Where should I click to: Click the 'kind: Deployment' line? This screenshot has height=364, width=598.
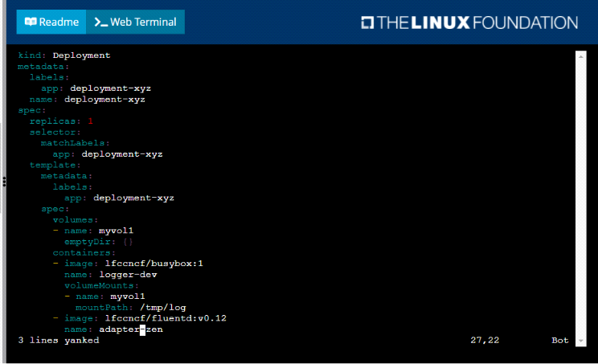pyautogui.click(x=64, y=55)
